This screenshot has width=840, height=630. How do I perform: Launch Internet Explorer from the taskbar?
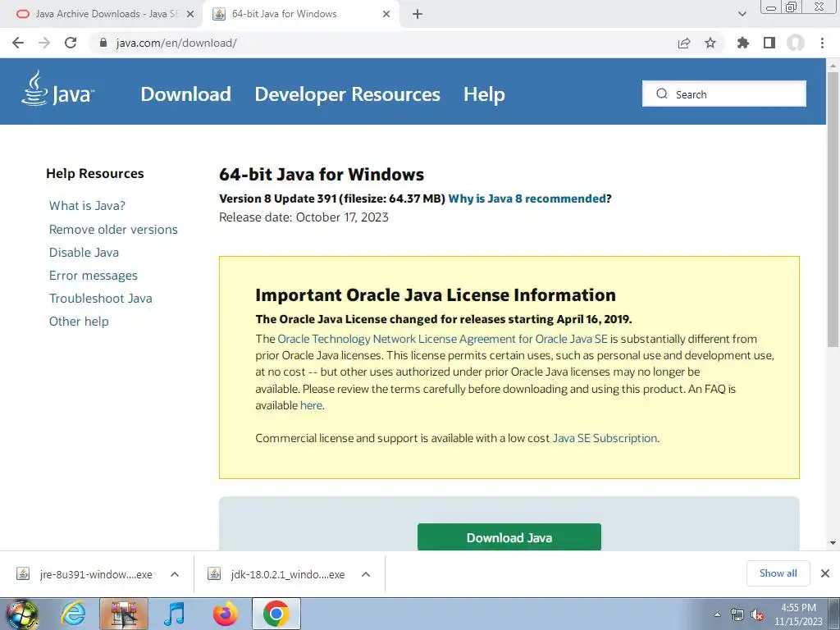73,614
